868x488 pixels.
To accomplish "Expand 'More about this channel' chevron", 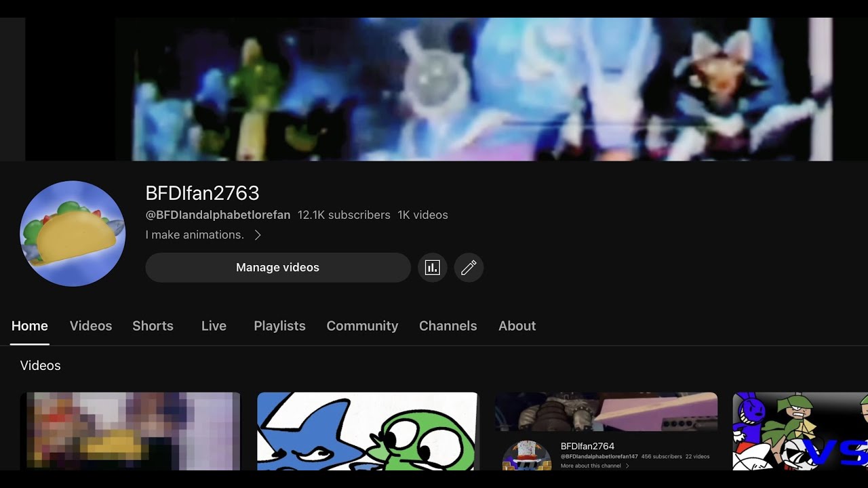I will pos(627,466).
